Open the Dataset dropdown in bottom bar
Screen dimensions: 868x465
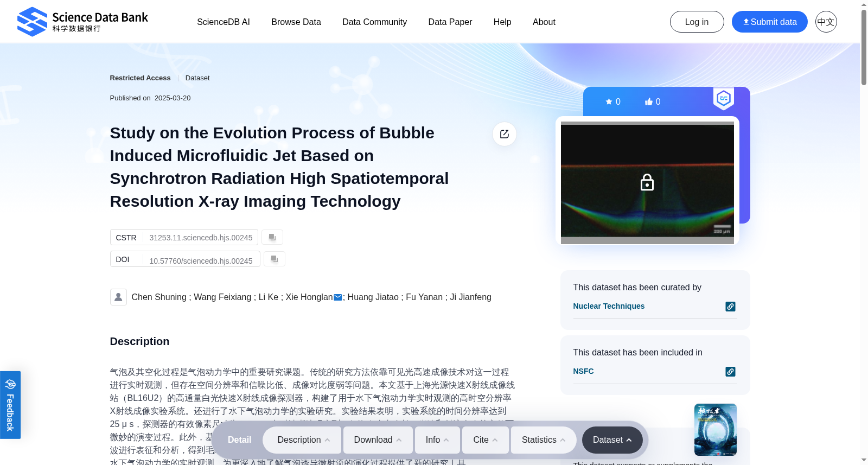612,440
